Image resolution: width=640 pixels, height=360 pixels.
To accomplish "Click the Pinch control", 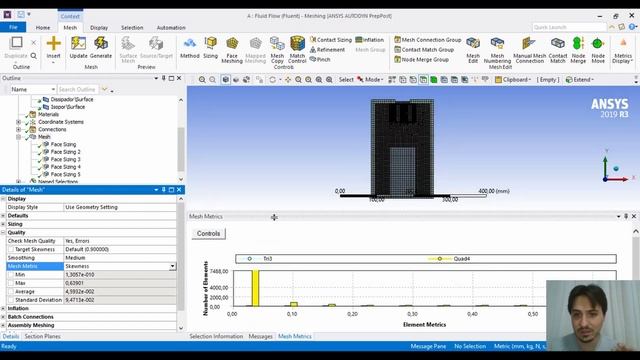I will [x=320, y=59].
